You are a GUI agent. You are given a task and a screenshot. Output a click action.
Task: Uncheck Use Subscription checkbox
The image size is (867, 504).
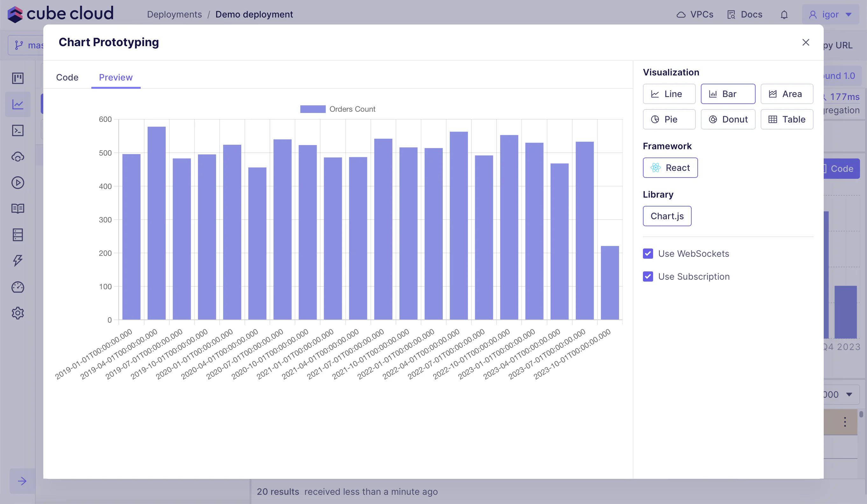click(648, 276)
